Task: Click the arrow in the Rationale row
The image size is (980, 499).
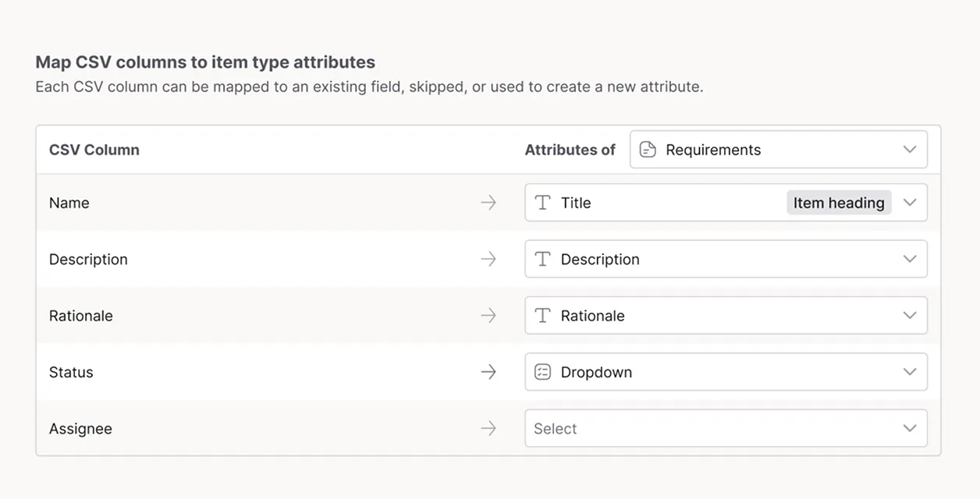Action: point(488,316)
